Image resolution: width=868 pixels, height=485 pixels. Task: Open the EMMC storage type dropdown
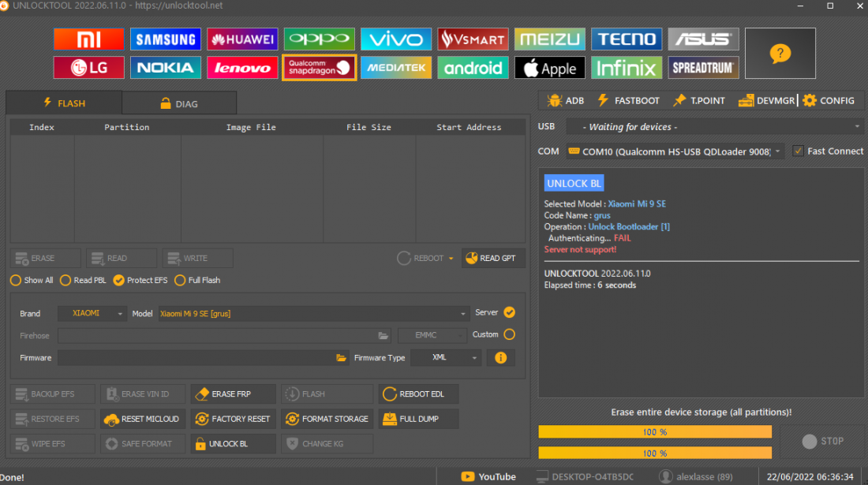click(432, 335)
